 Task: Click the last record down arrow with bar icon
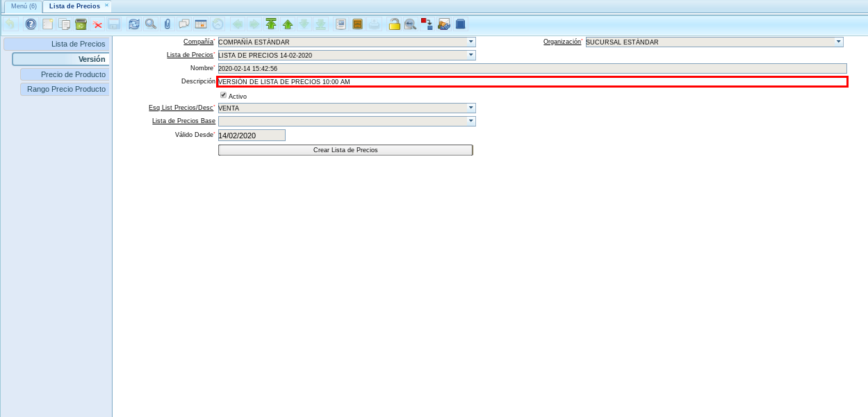click(320, 24)
